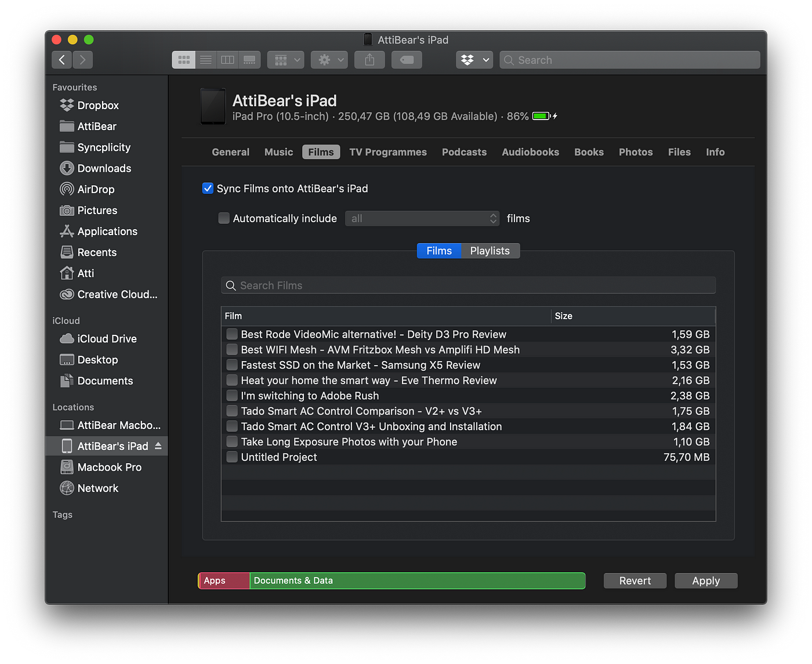Click the Apps storage bar segment
Viewport: 812px width, 664px height.
coord(224,580)
